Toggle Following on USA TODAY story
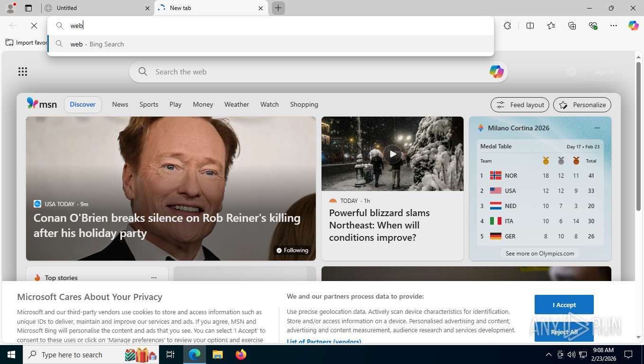Viewport: 644px width, 364px height. [292, 250]
